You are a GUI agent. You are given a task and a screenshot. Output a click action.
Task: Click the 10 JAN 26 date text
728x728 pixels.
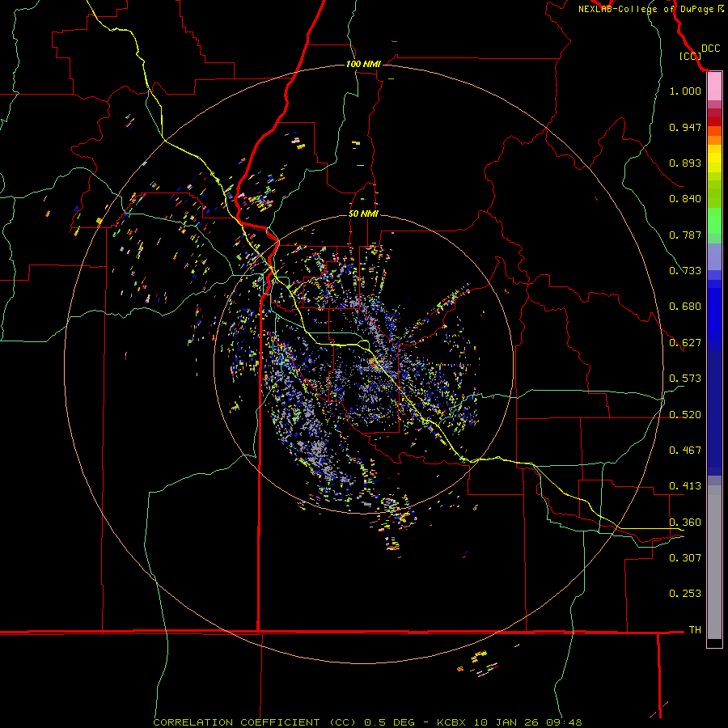506,722
